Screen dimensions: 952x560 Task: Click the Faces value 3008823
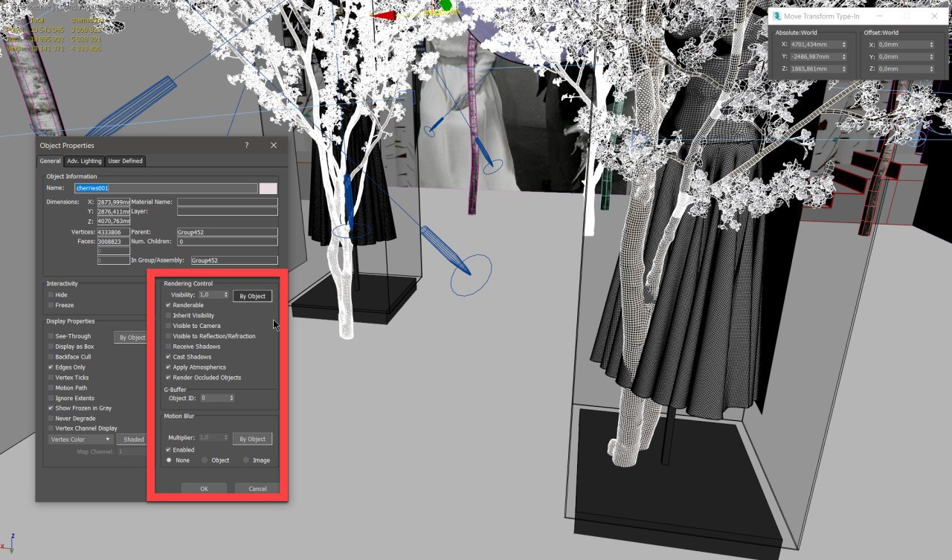coord(114,242)
